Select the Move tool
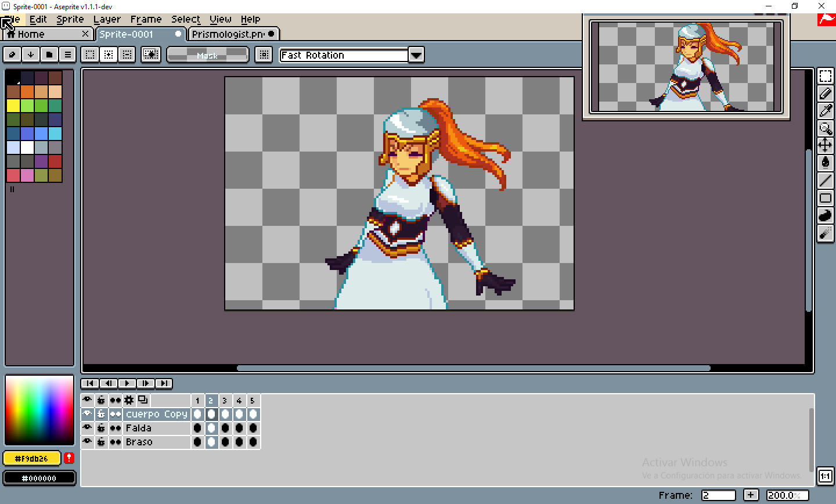This screenshot has width=836, height=504. point(825,146)
